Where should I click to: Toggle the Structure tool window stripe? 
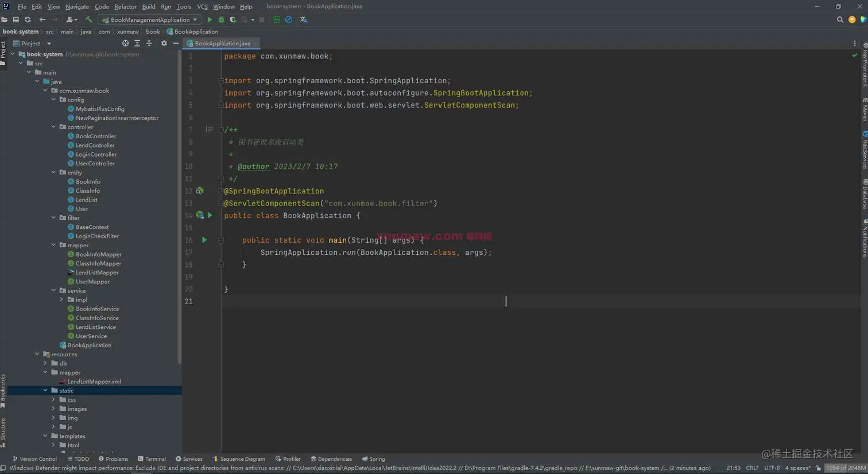coord(3,432)
